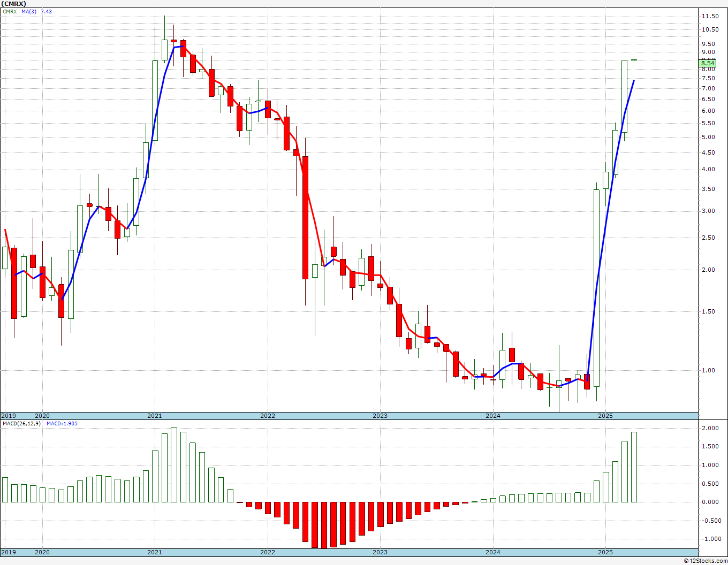The height and width of the screenshot is (565, 728).
Task: Select "2020" on the MACD panel time axis
Action: [x=42, y=552]
